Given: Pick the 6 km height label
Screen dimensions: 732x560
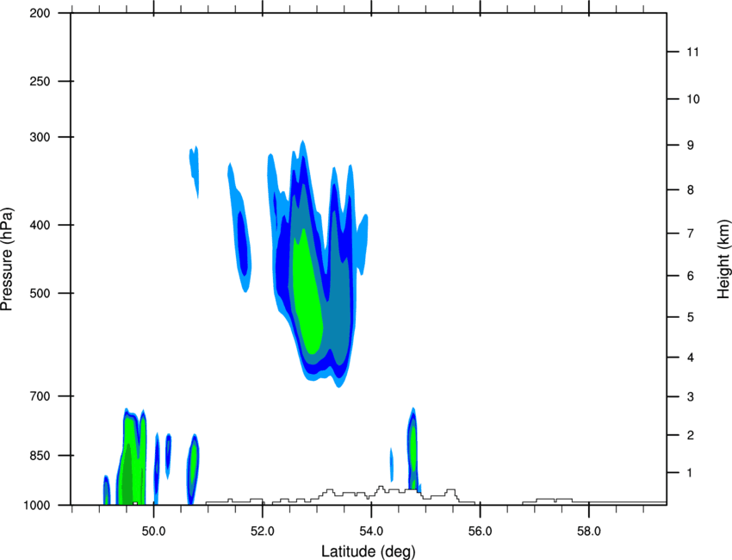Looking at the screenshot, I should pyautogui.click(x=691, y=276).
